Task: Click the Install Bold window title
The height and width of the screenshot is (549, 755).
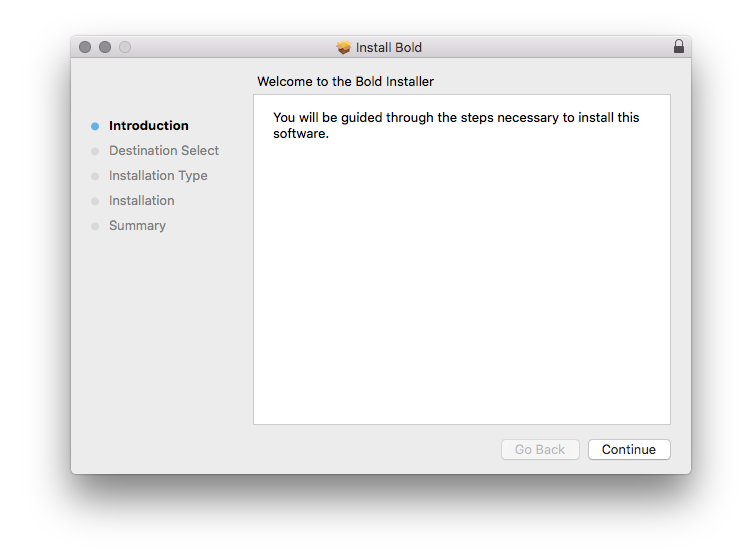Action: (389, 47)
